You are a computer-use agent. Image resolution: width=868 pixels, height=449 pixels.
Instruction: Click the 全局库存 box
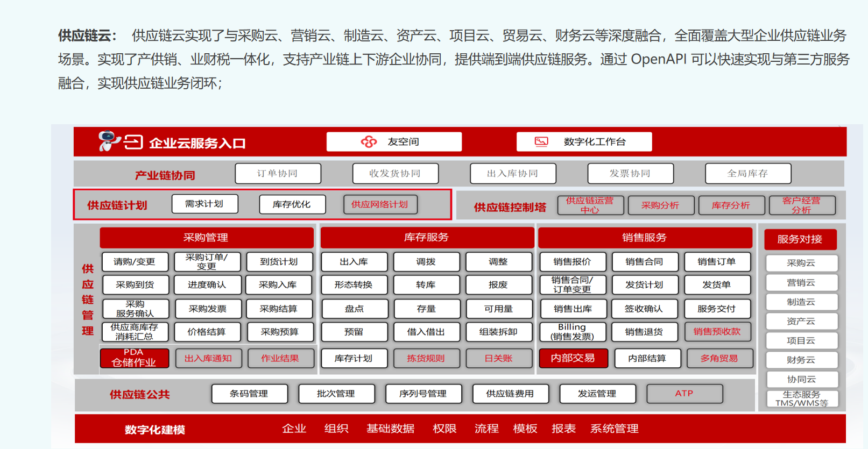(748, 173)
